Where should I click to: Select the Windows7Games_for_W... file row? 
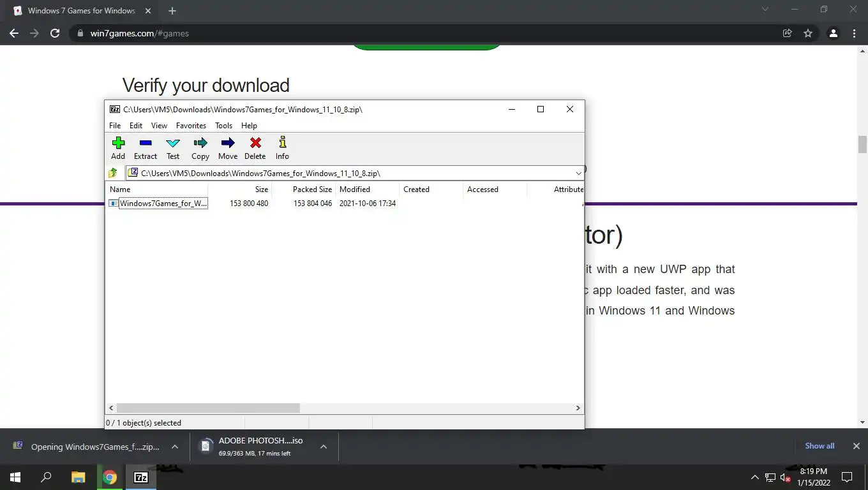point(345,204)
